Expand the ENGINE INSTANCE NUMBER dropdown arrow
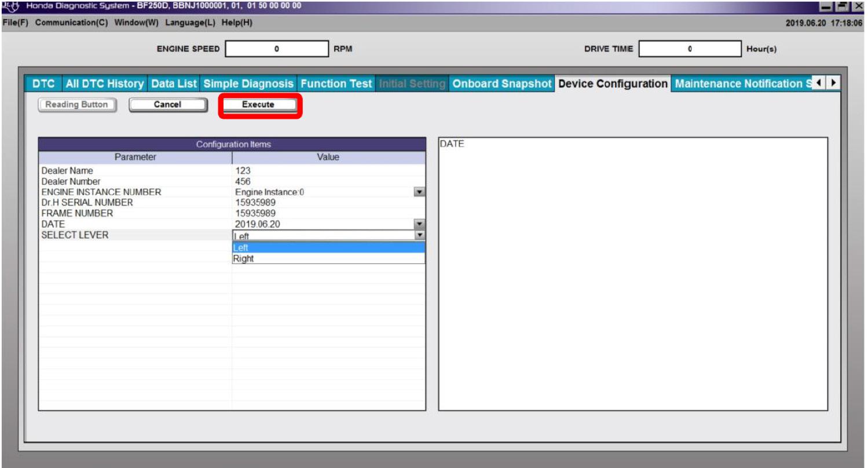Screen dimensions: 868x468 (x=420, y=192)
